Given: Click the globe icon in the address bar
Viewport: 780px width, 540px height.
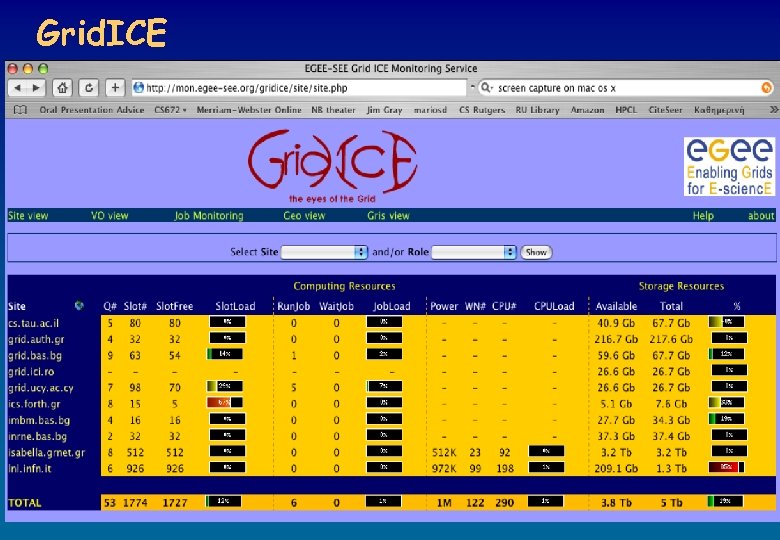Looking at the screenshot, I should (139, 88).
